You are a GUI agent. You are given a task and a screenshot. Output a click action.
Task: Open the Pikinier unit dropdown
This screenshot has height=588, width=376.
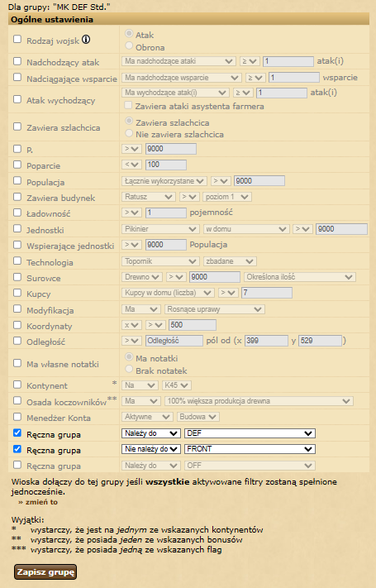point(160,229)
